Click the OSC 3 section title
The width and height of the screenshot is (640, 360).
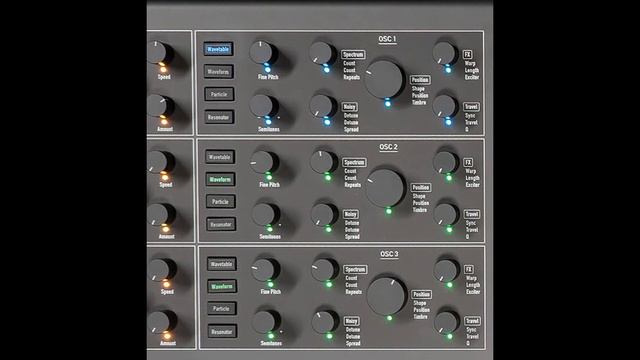tap(389, 254)
